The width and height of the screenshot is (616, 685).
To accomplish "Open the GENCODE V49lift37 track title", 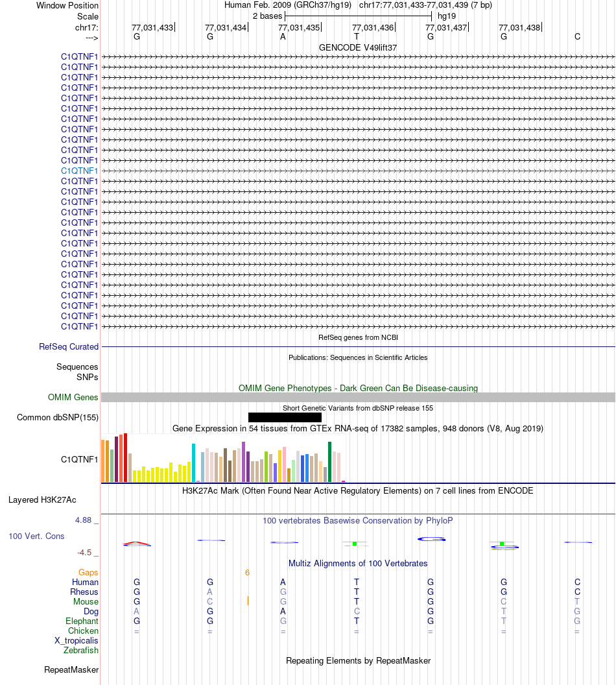I will tap(357, 47).
